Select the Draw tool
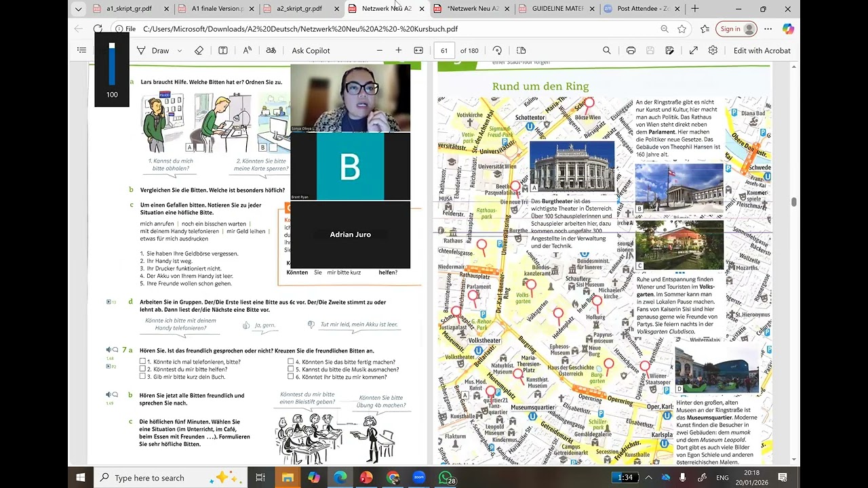This screenshot has width=868, height=488. coord(154,50)
